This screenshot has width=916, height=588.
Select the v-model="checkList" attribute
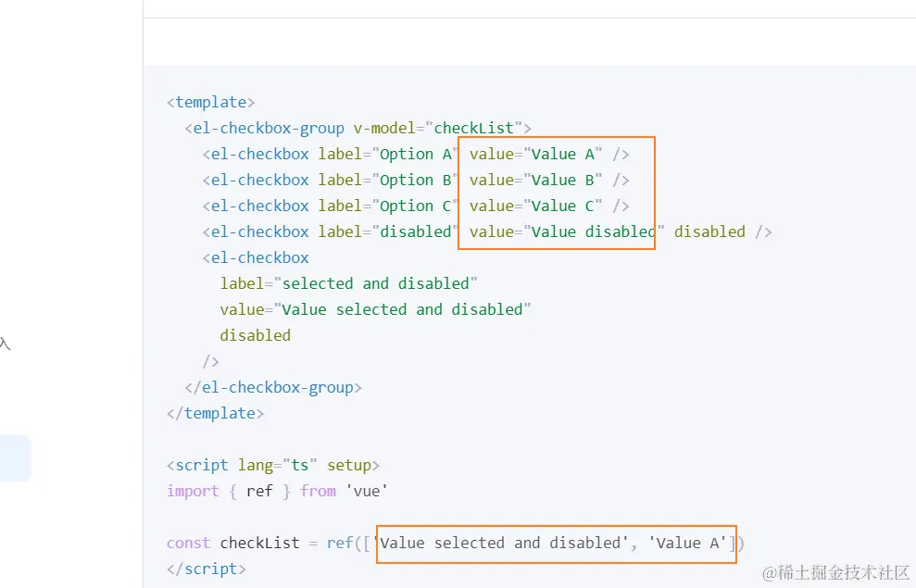[434, 128]
